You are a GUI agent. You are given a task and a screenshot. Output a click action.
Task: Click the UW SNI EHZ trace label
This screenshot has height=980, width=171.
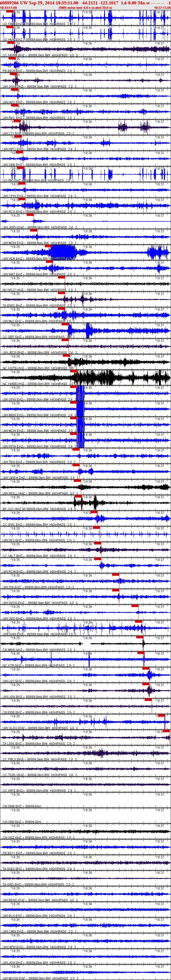(39, 587)
